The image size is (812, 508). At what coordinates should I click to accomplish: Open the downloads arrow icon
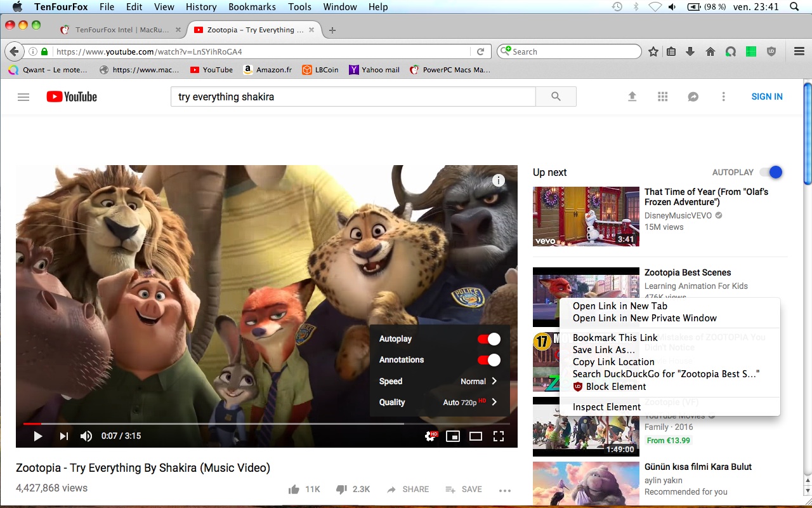tap(691, 51)
